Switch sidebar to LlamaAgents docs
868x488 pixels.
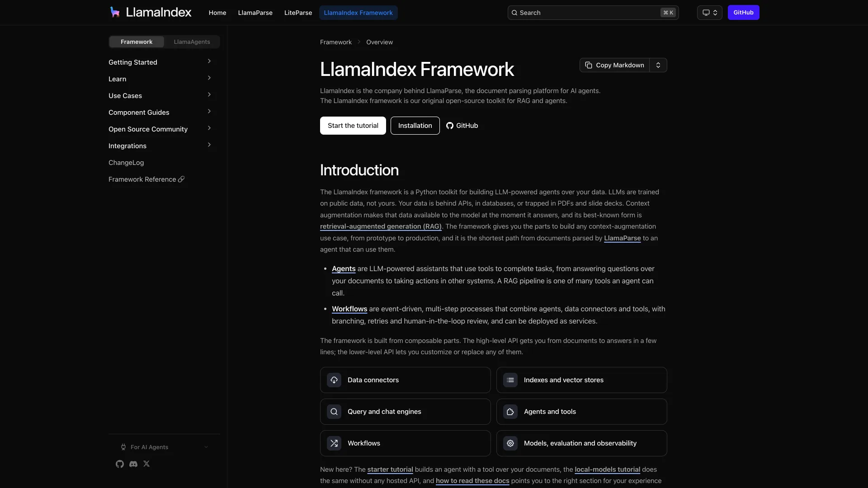pyautogui.click(x=192, y=42)
